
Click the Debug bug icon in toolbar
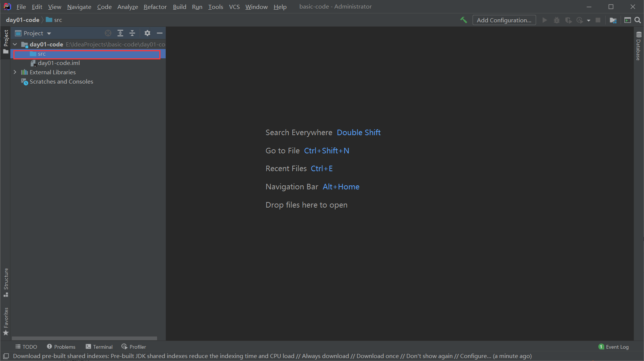tap(556, 20)
